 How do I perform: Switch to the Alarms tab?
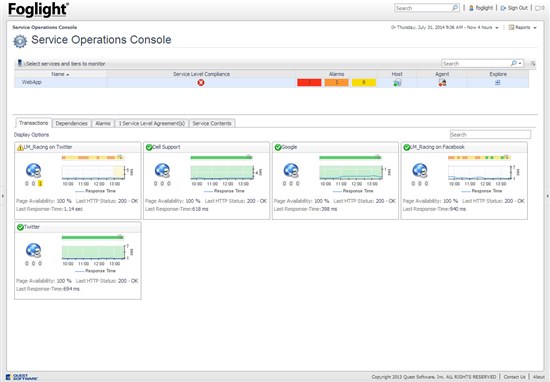pyautogui.click(x=103, y=123)
